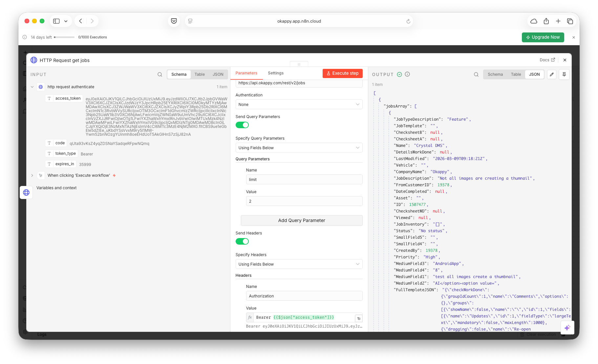The image size is (598, 364).
Task: Click the header Name field 'Authorization'
Action: pos(304,296)
